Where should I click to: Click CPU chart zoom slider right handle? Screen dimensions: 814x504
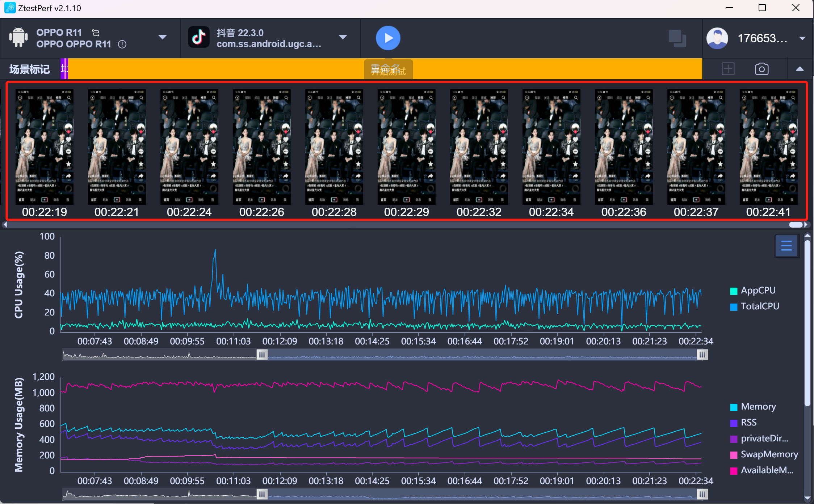[702, 355]
